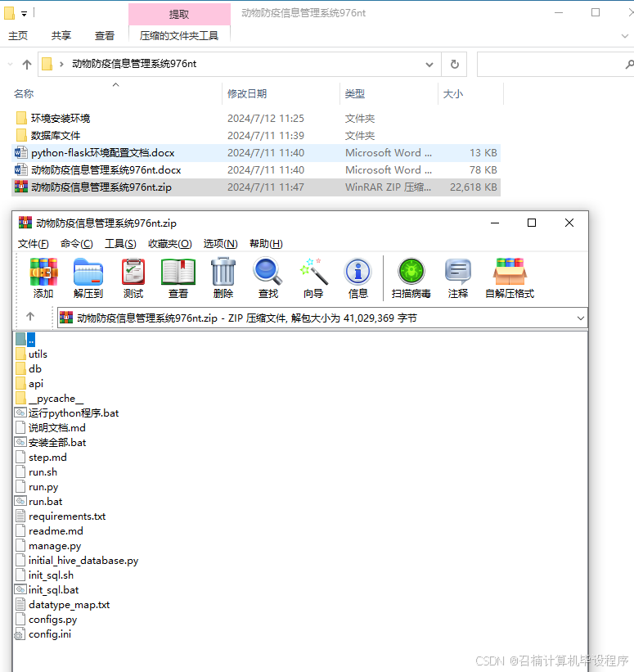Click the Explorer search magnifier icon
Viewport: 634px width, 672px height.
coord(629,65)
